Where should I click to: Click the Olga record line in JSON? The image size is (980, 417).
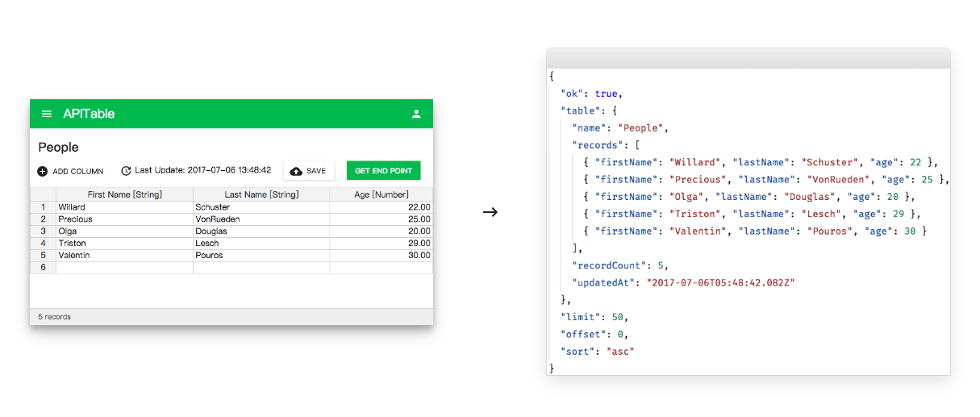[749, 197]
